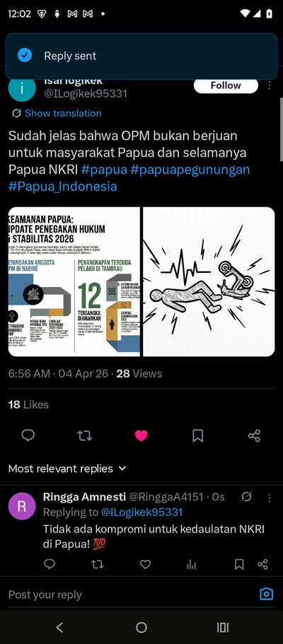This screenshot has width=283, height=644.
Task: Tap Android back navigation button
Action: [60, 627]
